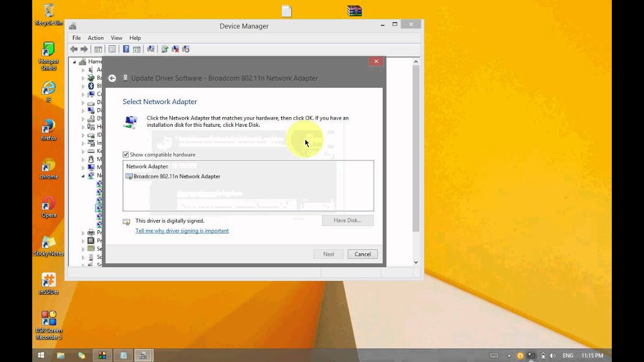Expand the audio category with speaker icon
The width and height of the screenshot is (644, 362).
coord(84,70)
